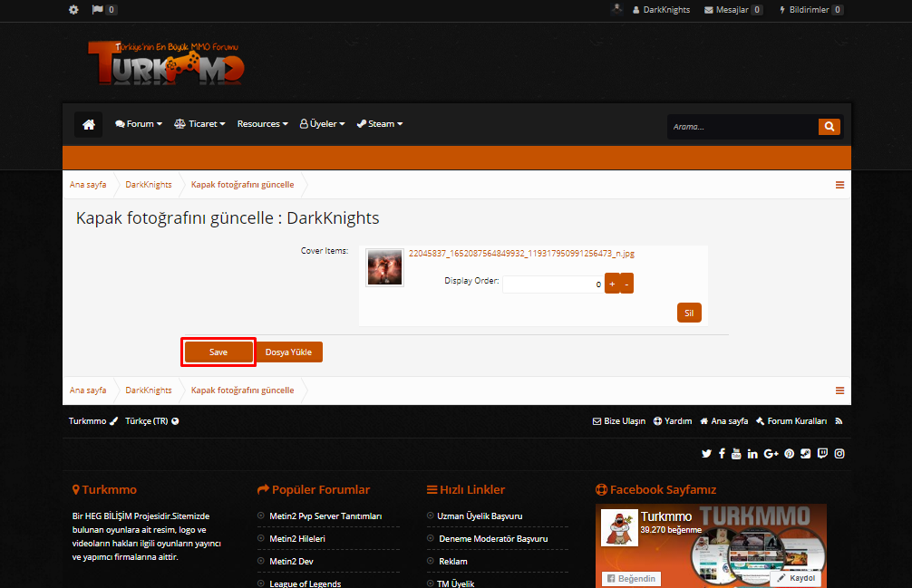Open Metin2 Pvp Server Tanıtımları forum
912x588 pixels.
pos(325,516)
